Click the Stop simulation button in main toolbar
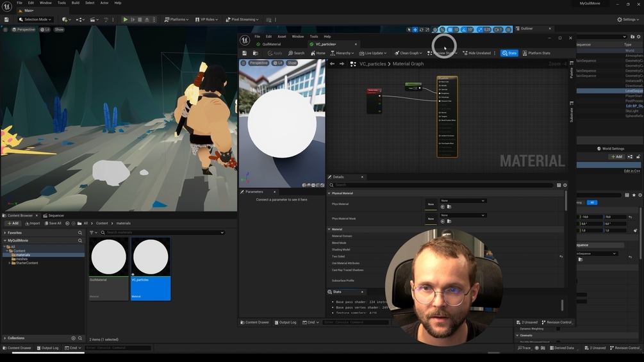Viewport: 644px width, 362px height. click(140, 19)
